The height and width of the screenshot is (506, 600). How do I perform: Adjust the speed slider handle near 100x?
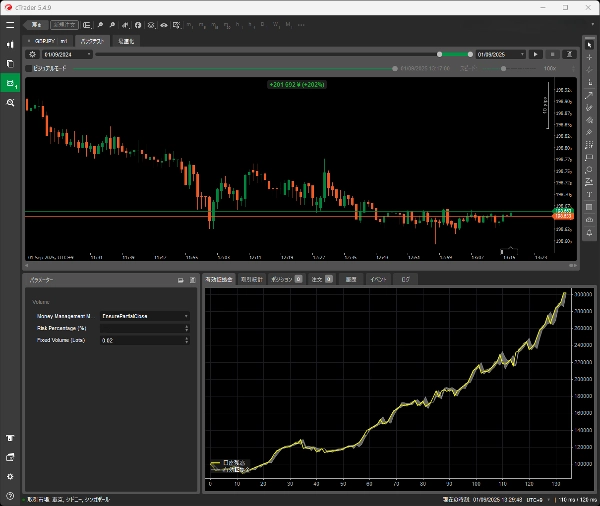[504, 69]
